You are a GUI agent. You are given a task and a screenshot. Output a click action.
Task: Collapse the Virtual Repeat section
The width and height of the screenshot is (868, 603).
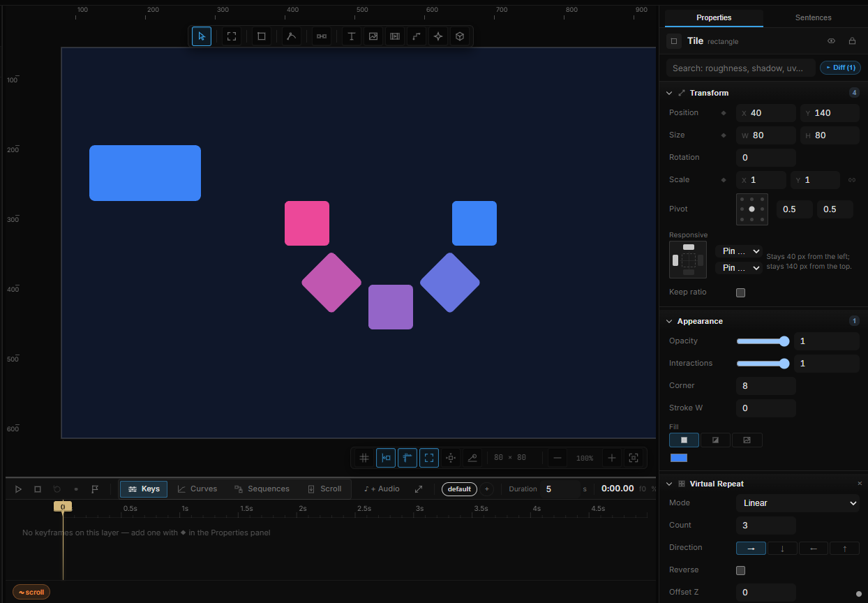point(669,484)
